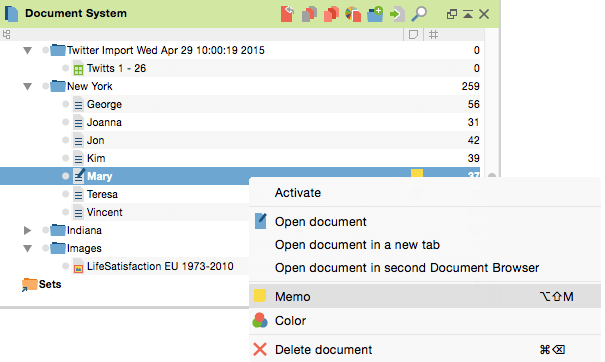
Task: Click the red overlapping documents toolbar icon
Action: 331,14
